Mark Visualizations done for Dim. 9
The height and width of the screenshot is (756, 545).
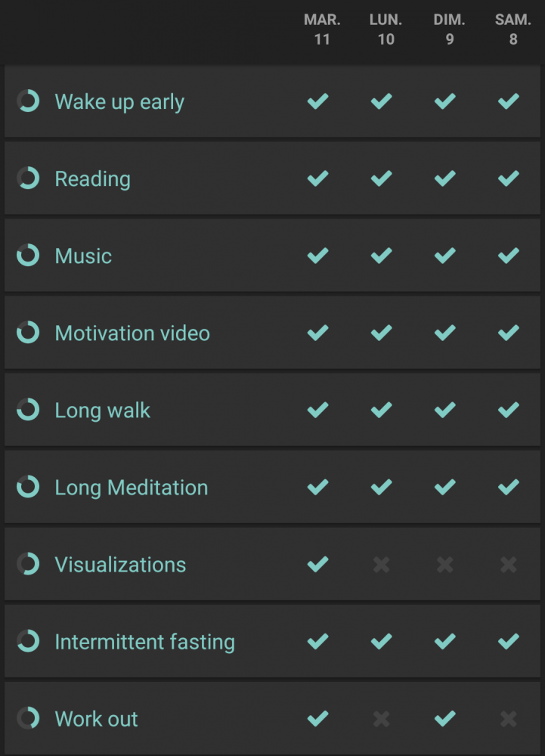click(x=445, y=565)
